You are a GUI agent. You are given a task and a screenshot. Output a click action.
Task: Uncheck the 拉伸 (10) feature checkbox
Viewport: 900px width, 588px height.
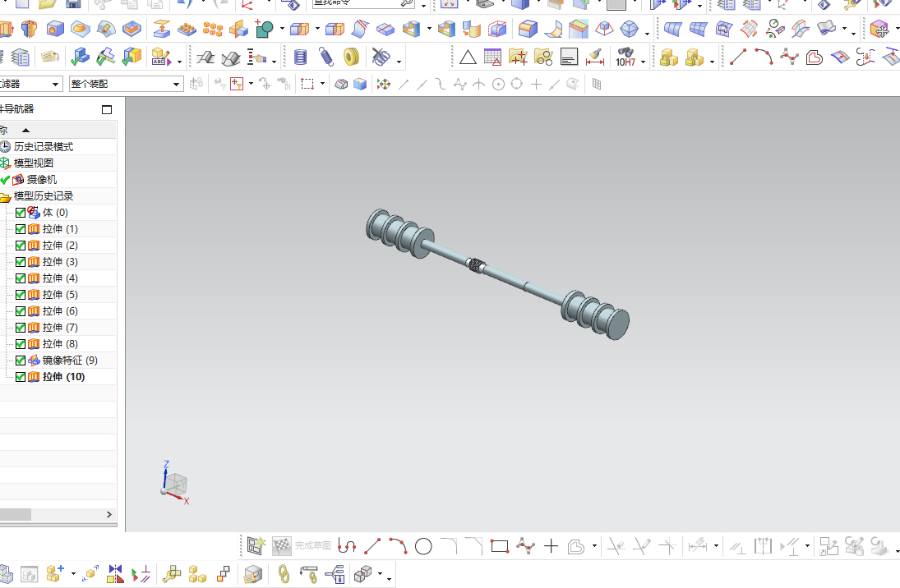pyautogui.click(x=21, y=377)
